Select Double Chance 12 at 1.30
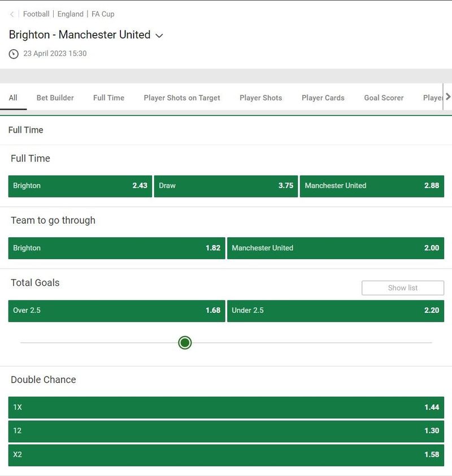Image resolution: width=452 pixels, height=476 pixels. point(226,431)
